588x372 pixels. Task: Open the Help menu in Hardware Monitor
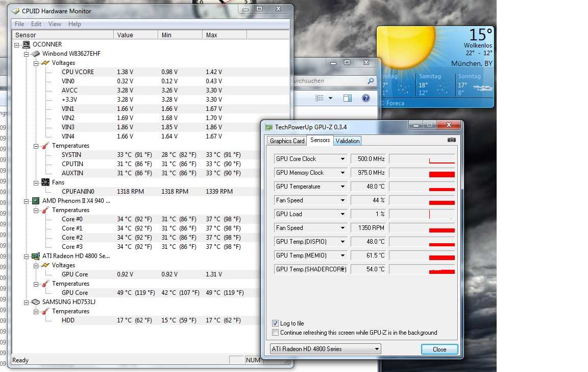coord(74,24)
